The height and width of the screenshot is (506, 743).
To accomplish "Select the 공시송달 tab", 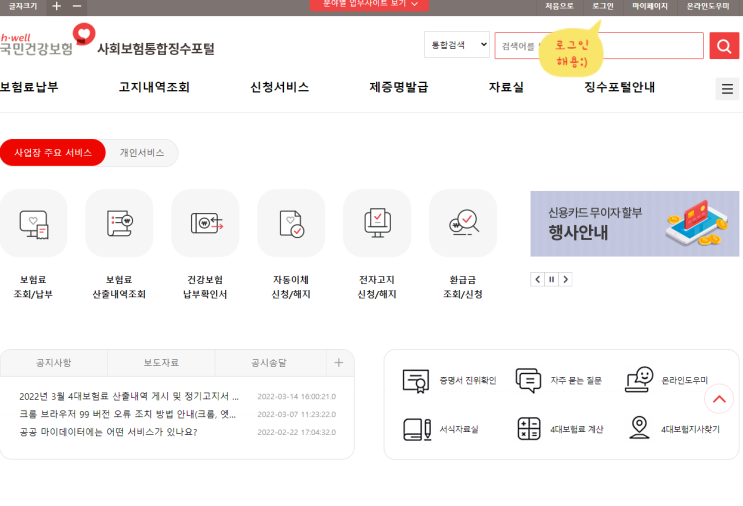I will coord(269,363).
